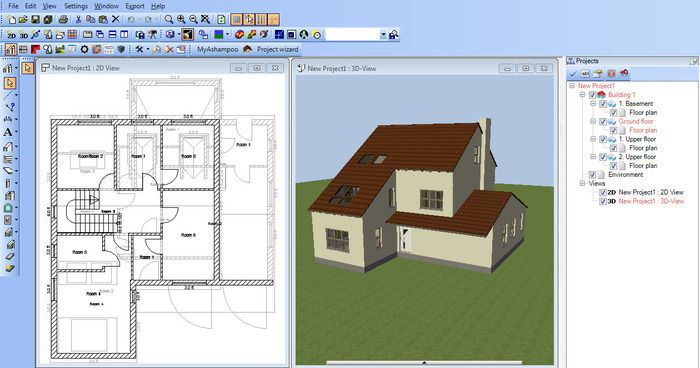Screen dimensions: 700x368
Task: Collapse the Ground floor tree node
Action: click(593, 121)
